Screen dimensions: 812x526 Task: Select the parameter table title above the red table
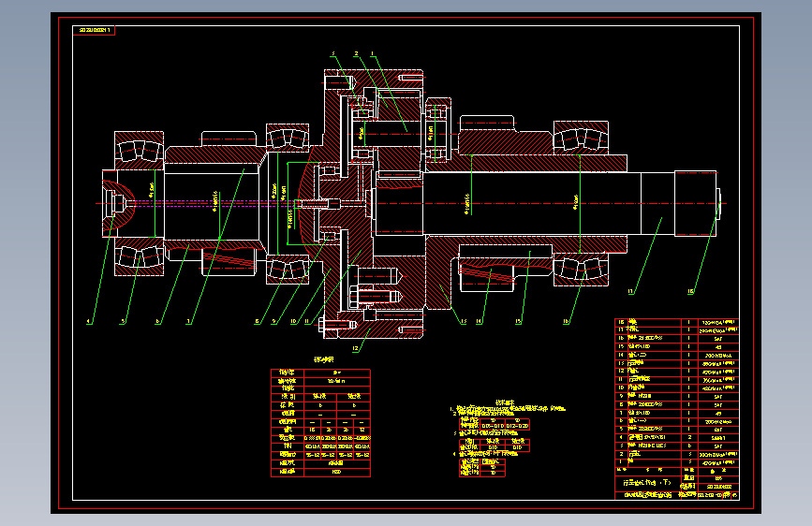[324, 359]
